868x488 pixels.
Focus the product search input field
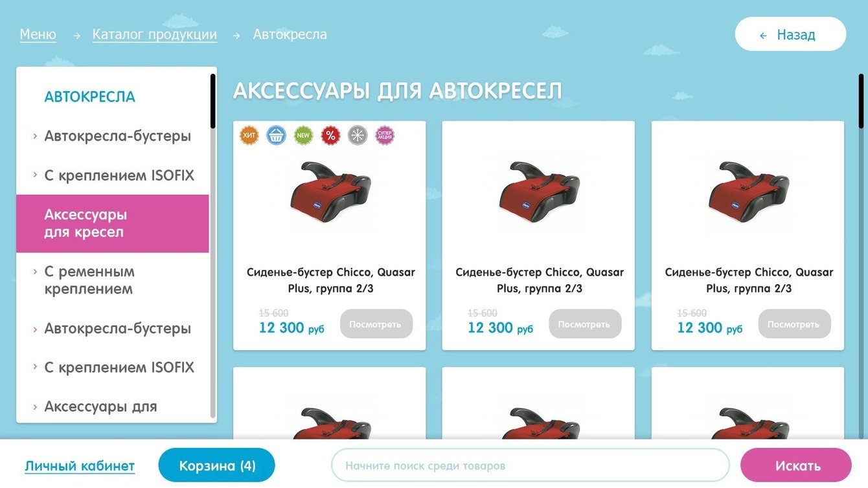point(531,465)
